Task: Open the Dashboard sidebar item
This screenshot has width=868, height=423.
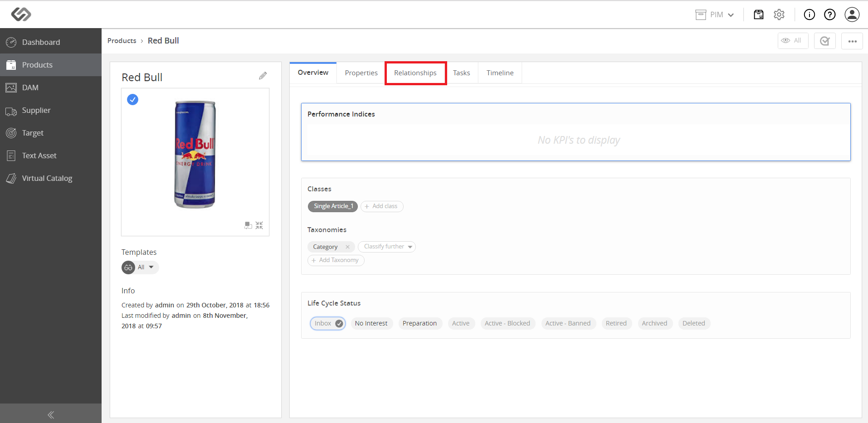Action: pos(51,42)
